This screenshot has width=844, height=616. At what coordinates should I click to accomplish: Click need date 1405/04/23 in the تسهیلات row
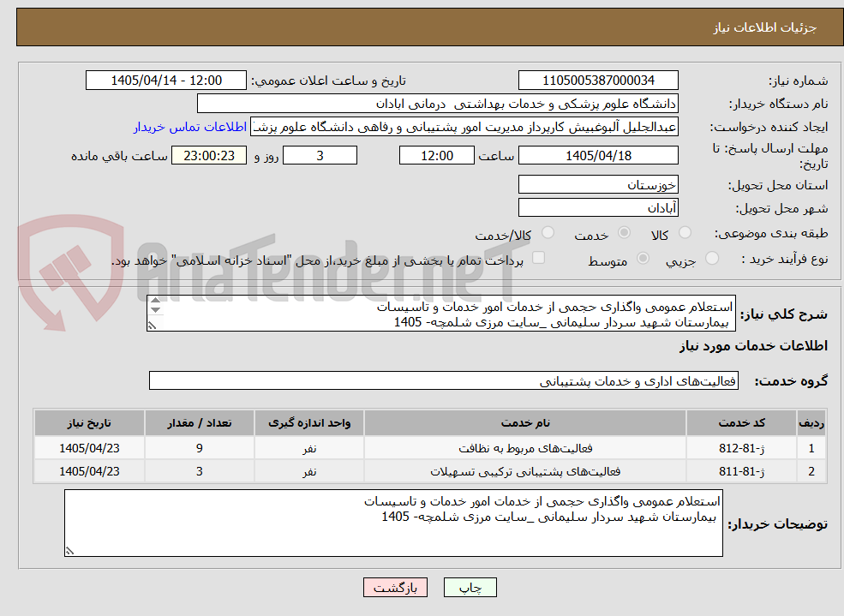coord(89,471)
